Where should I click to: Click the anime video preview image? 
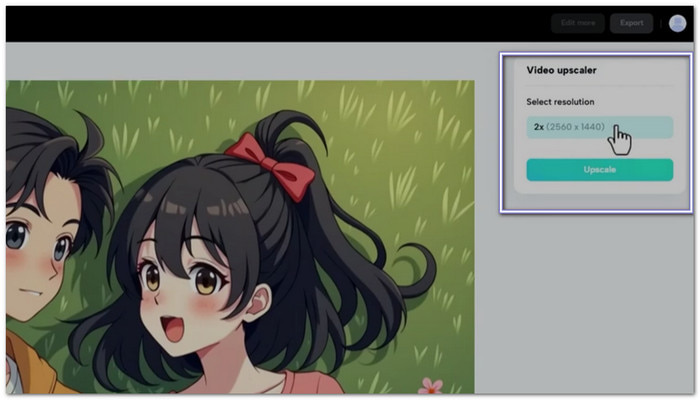pyautogui.click(x=240, y=237)
